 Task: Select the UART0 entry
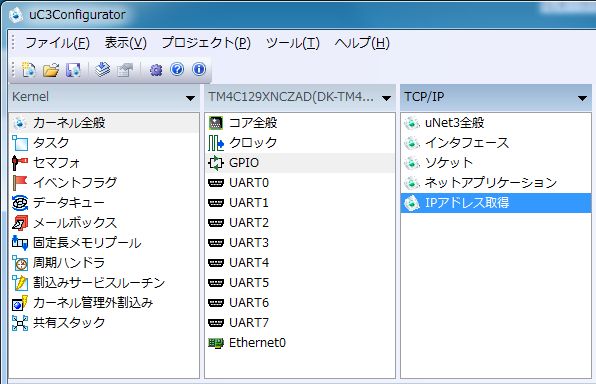[300, 183]
